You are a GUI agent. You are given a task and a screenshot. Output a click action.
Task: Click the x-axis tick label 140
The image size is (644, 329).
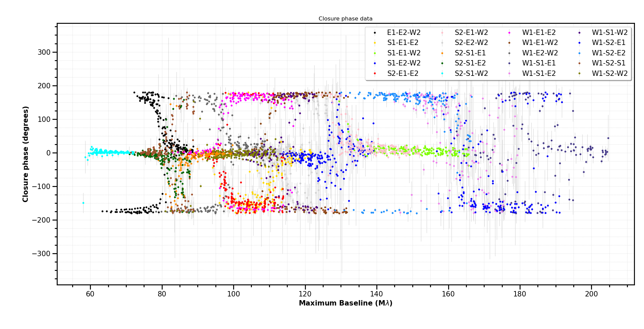click(377, 294)
